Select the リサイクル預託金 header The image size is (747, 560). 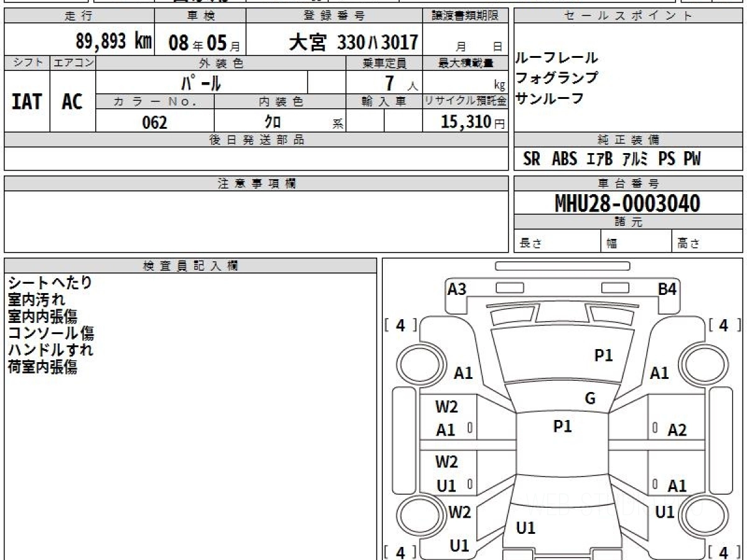click(x=466, y=101)
